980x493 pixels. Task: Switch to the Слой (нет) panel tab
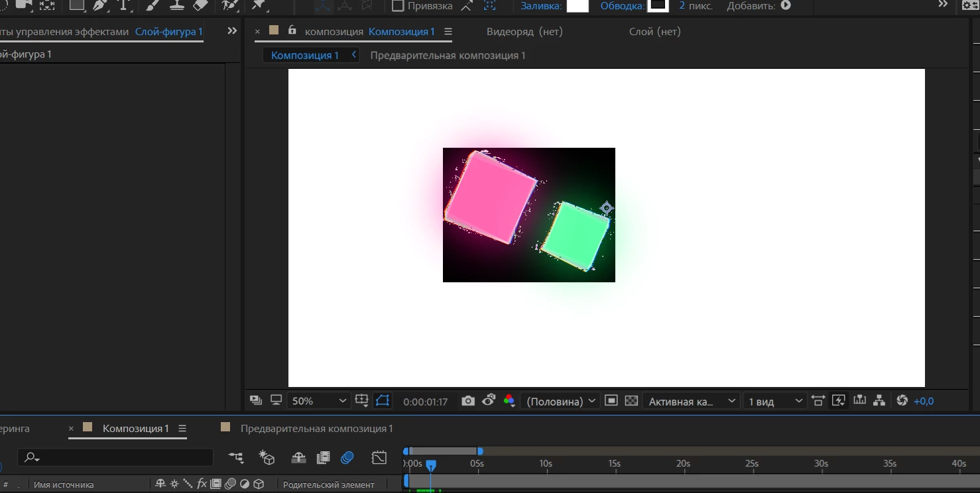pos(655,32)
